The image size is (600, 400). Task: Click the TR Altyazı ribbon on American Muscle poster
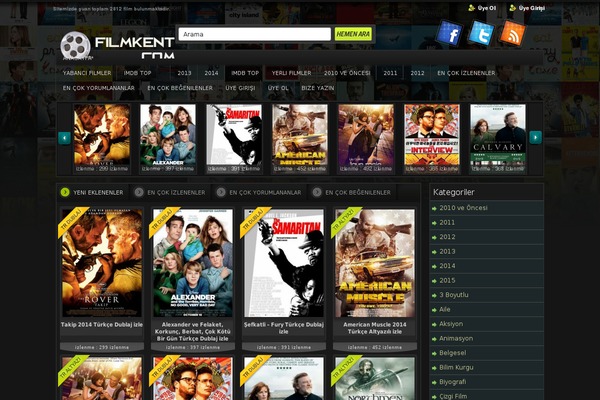point(345,220)
